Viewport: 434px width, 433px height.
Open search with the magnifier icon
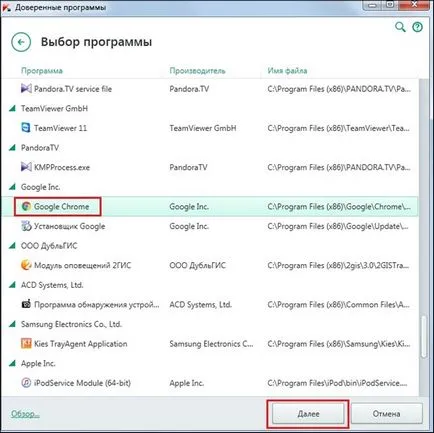(400, 27)
